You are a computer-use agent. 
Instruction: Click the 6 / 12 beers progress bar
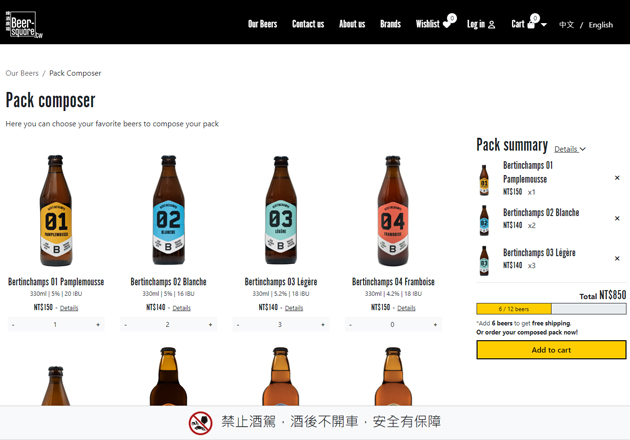(551, 309)
